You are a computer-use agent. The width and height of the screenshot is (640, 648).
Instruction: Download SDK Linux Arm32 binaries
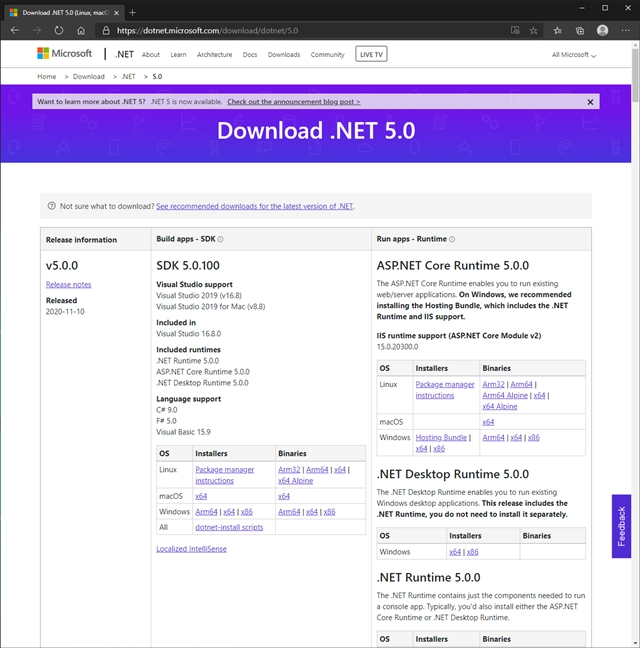tap(289, 469)
